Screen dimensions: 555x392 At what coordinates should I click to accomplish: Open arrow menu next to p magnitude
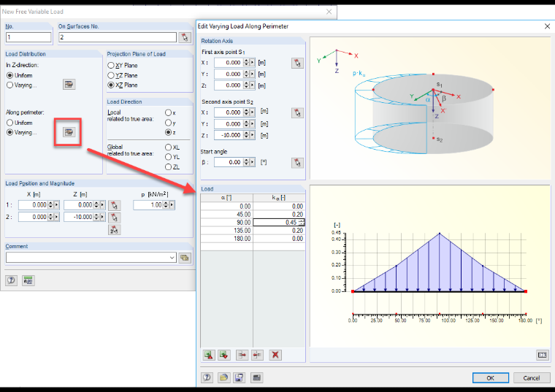(172, 205)
